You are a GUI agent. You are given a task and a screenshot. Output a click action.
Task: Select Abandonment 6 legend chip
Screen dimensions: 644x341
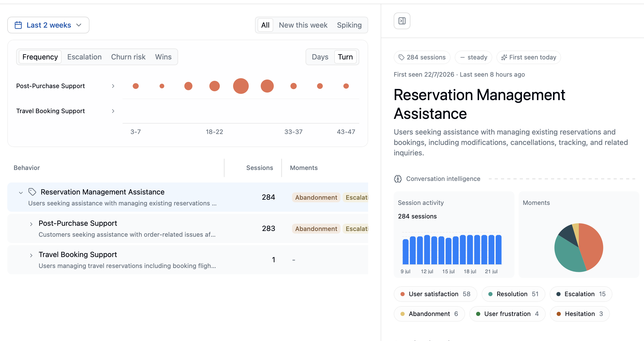(x=429, y=314)
